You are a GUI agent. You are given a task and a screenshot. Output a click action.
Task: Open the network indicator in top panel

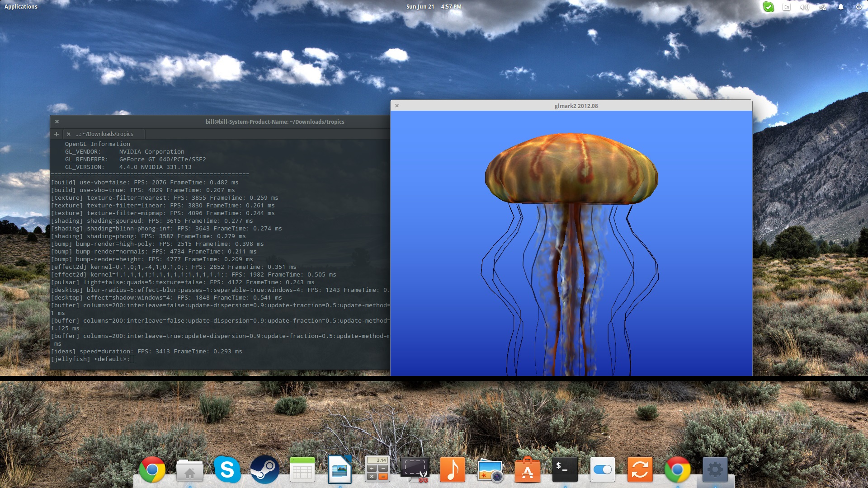click(x=823, y=7)
